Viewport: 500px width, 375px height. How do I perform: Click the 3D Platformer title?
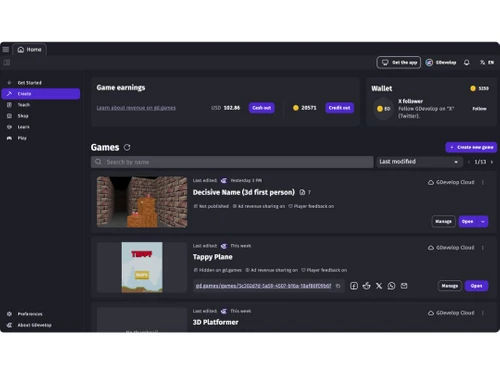click(215, 322)
